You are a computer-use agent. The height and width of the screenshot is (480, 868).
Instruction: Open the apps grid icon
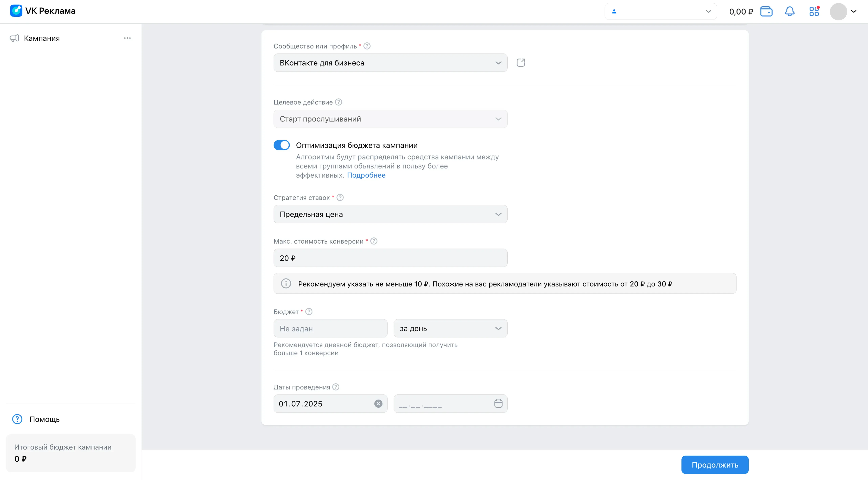tap(814, 12)
